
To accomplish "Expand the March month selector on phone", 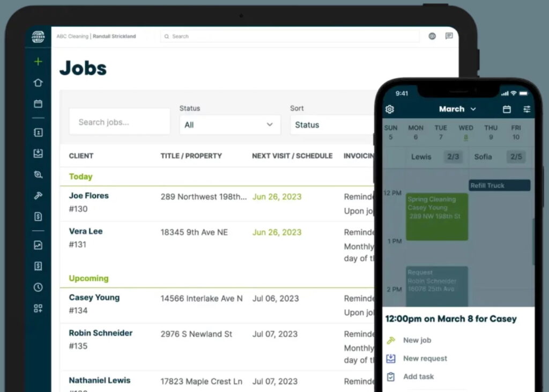I will [x=457, y=109].
